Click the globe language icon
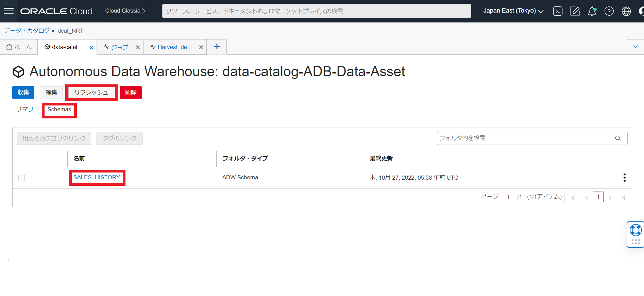The image size is (644, 296). 626,11
